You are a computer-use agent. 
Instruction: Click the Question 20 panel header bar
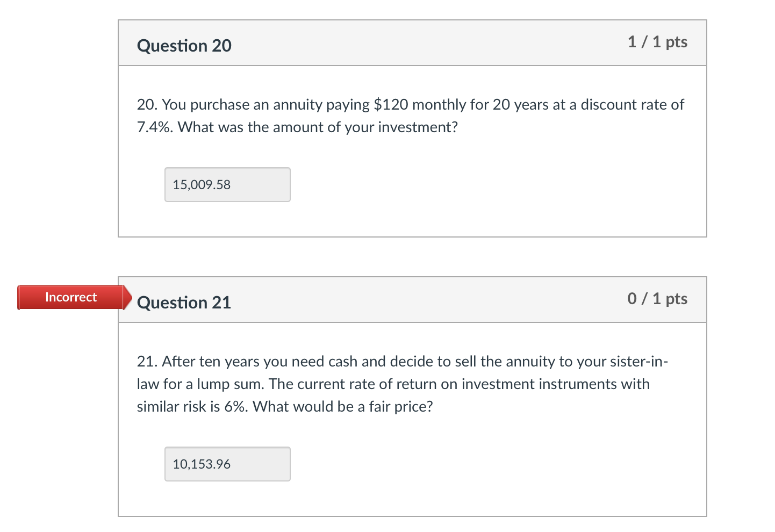click(x=412, y=43)
